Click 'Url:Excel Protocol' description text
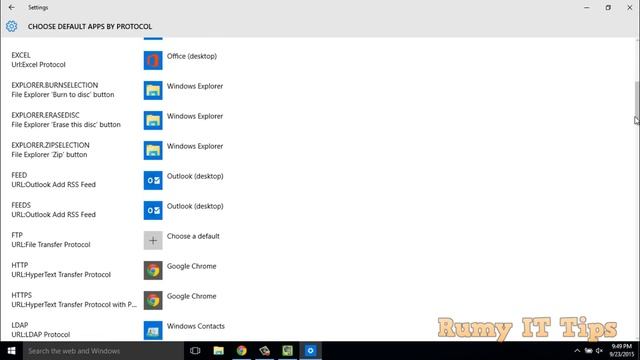Screen dimensions: 640x360 [38, 64]
